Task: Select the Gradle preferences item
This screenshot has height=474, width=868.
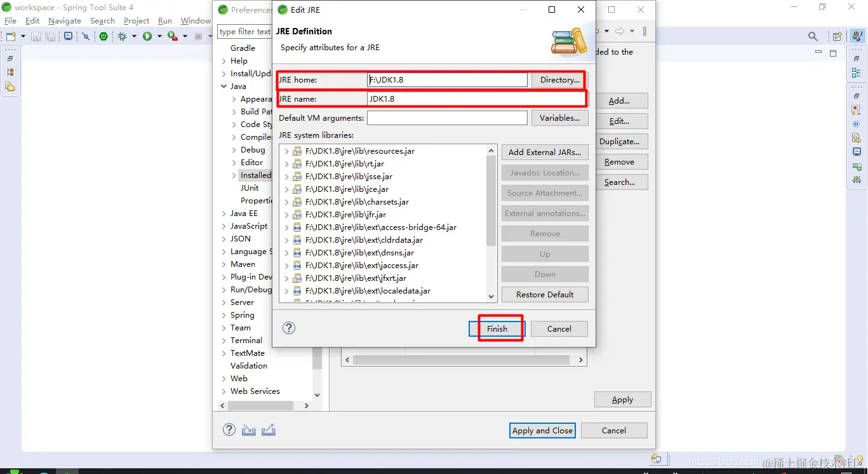Action: tap(243, 48)
